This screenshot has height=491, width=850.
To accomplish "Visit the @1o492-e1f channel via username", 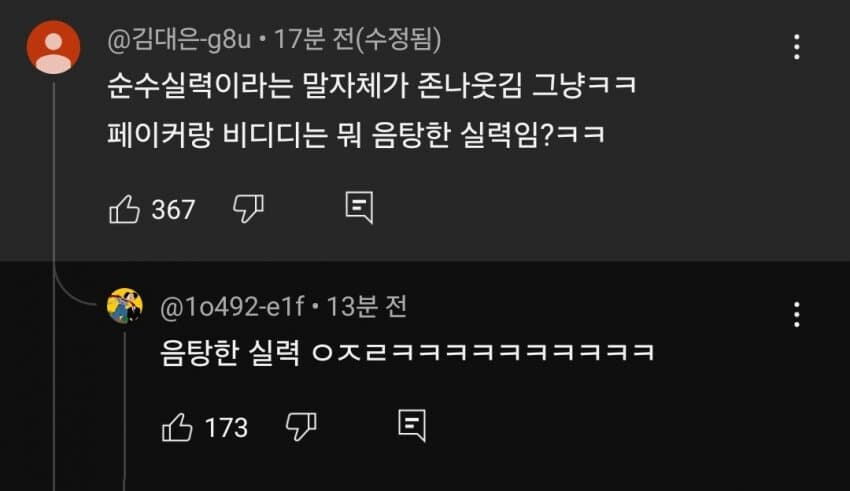I will click(x=232, y=307).
